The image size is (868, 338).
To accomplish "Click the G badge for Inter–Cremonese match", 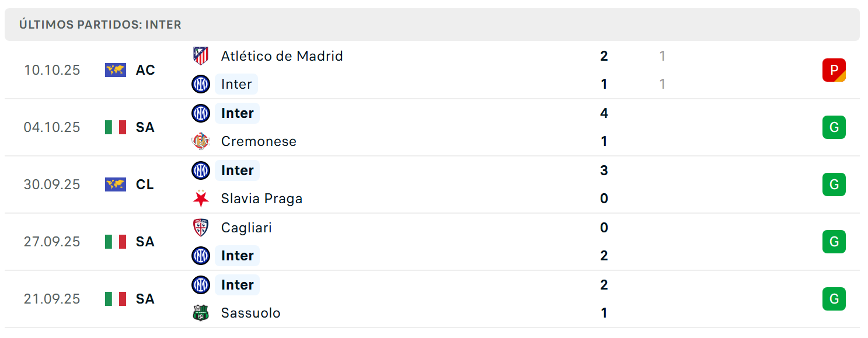I will click(x=834, y=127).
